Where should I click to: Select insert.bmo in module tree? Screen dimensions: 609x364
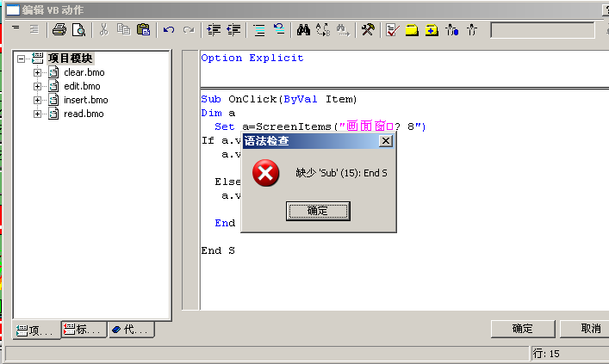click(x=86, y=100)
